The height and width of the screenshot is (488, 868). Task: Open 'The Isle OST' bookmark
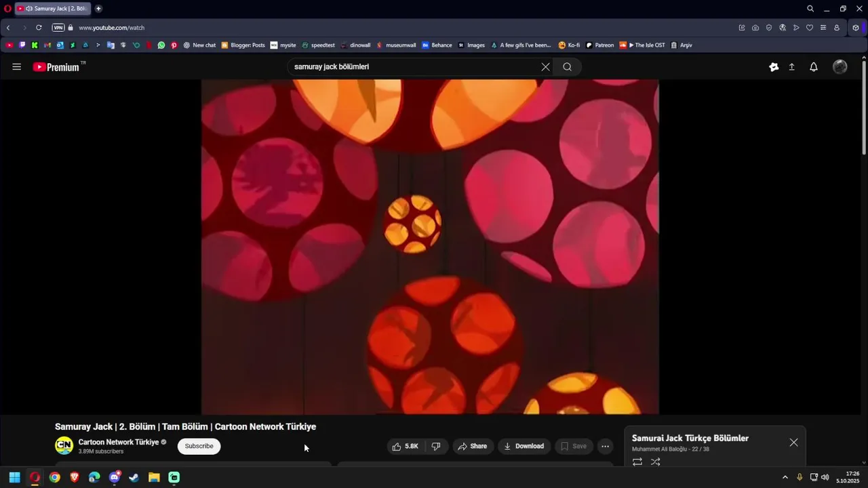[x=642, y=45]
